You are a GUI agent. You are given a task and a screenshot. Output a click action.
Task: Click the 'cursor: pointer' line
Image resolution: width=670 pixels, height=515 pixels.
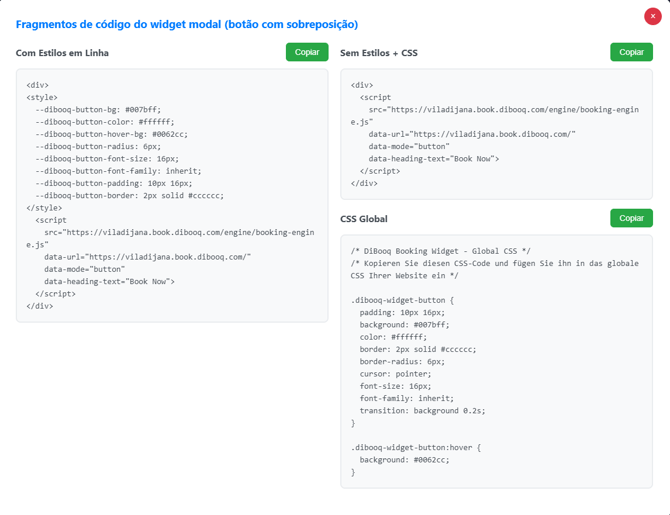[x=395, y=374]
